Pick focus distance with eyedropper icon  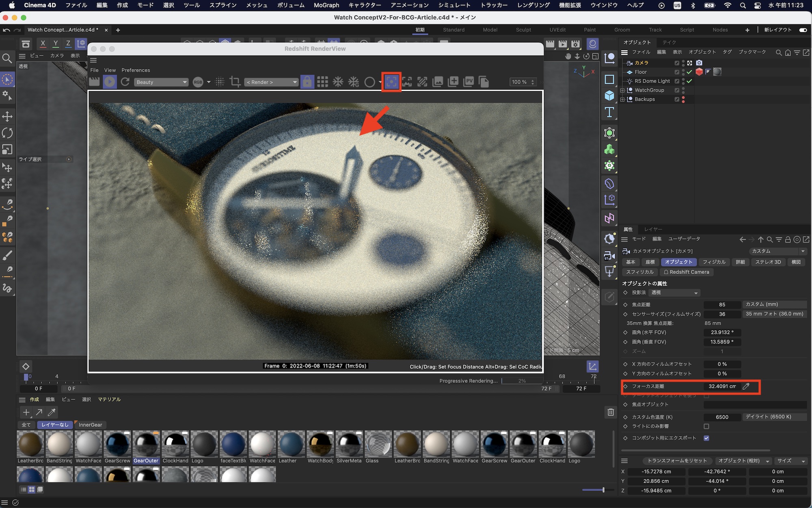point(746,386)
